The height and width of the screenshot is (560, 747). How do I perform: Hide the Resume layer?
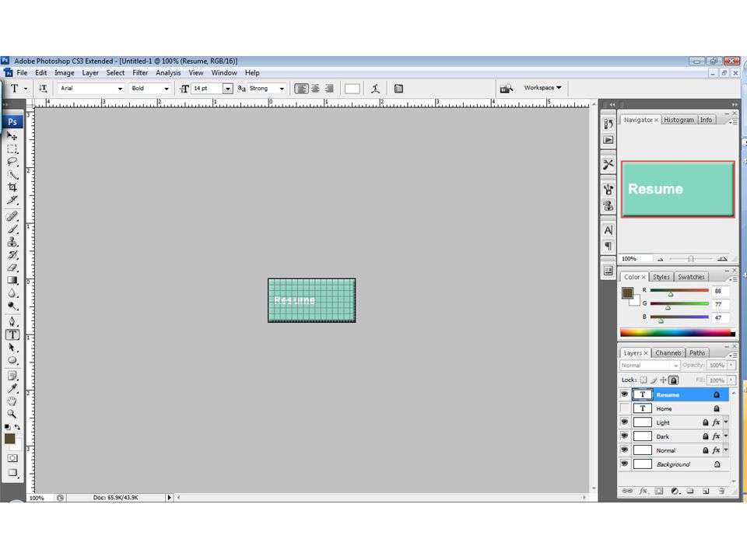click(x=624, y=394)
